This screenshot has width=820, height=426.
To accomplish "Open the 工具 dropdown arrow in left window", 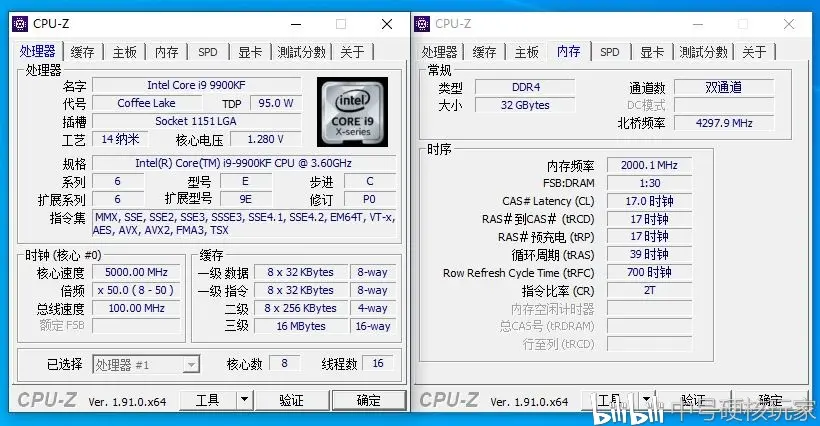I will coord(244,400).
